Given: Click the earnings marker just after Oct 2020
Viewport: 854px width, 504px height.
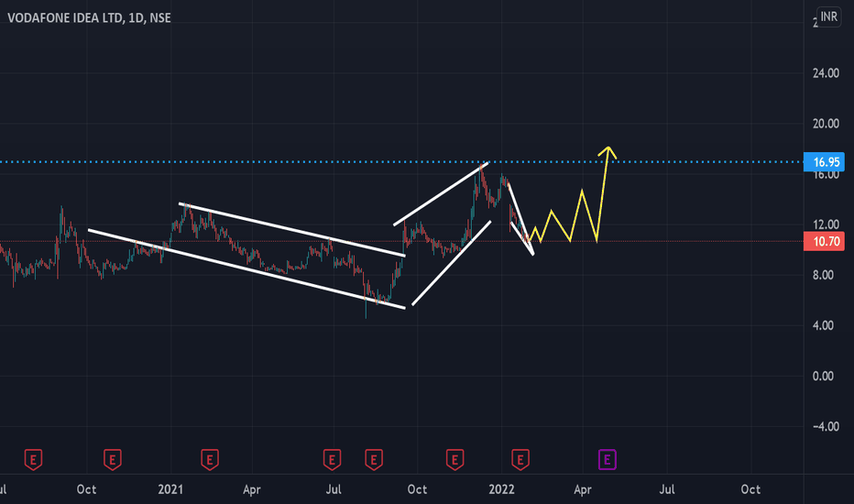Looking at the screenshot, I should tap(112, 460).
